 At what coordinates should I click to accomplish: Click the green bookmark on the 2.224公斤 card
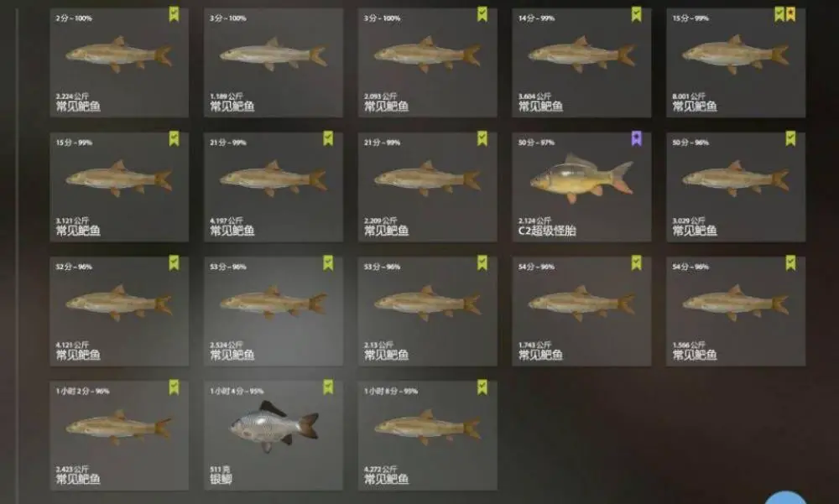point(174,14)
